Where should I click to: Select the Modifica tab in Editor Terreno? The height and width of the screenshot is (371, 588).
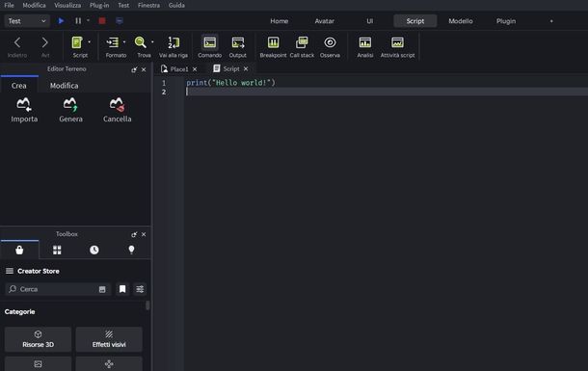(65, 86)
